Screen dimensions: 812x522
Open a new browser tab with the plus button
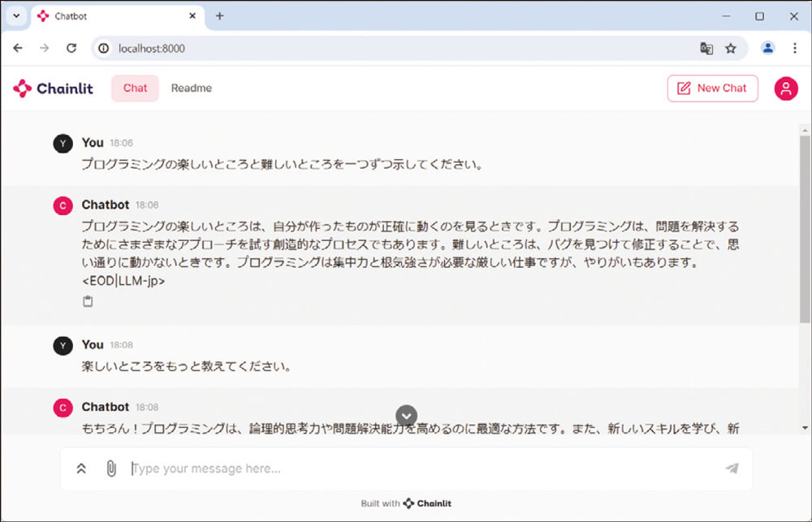218,15
